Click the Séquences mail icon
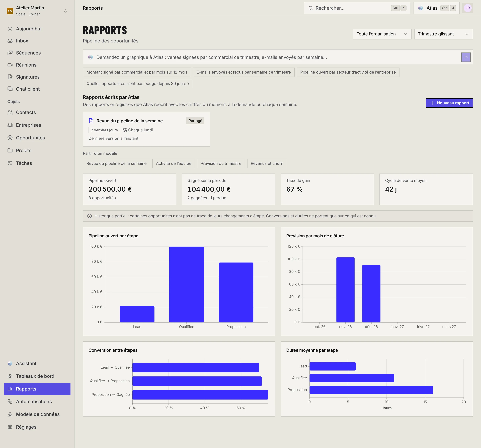The width and height of the screenshot is (481, 448). (10, 53)
